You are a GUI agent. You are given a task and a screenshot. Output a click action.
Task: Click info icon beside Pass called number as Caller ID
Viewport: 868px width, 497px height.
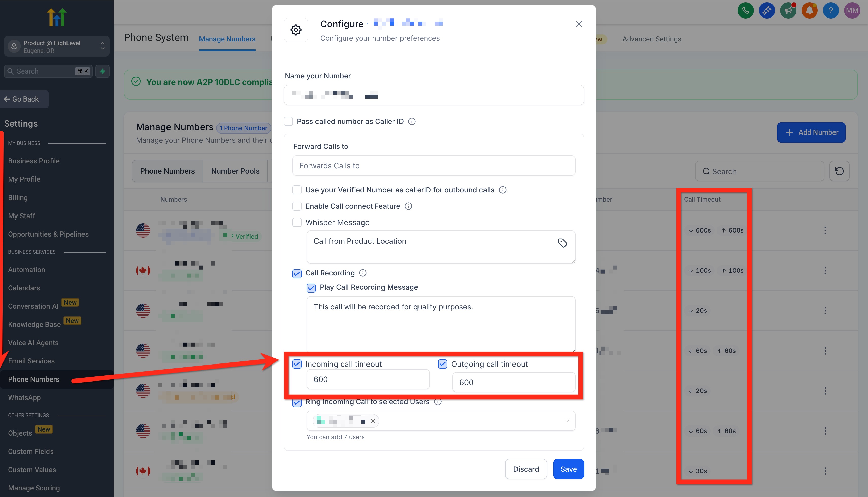(x=412, y=122)
